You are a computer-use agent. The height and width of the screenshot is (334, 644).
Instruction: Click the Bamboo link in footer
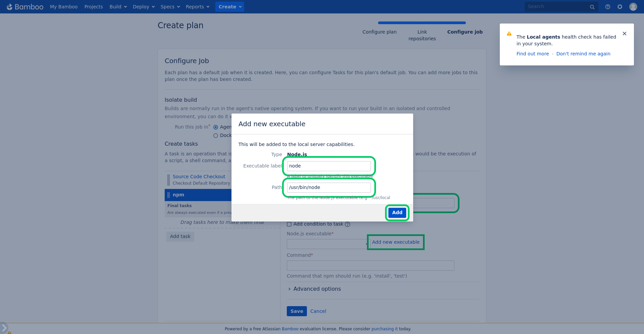click(x=290, y=329)
